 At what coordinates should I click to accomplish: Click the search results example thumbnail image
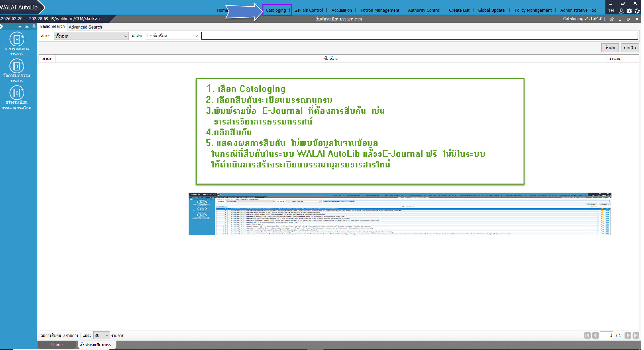[x=400, y=214]
